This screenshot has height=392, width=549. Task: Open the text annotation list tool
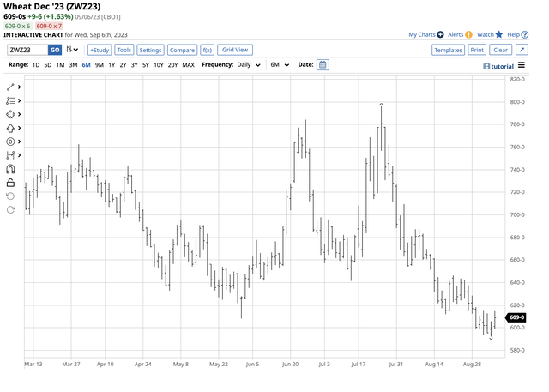click(10, 101)
